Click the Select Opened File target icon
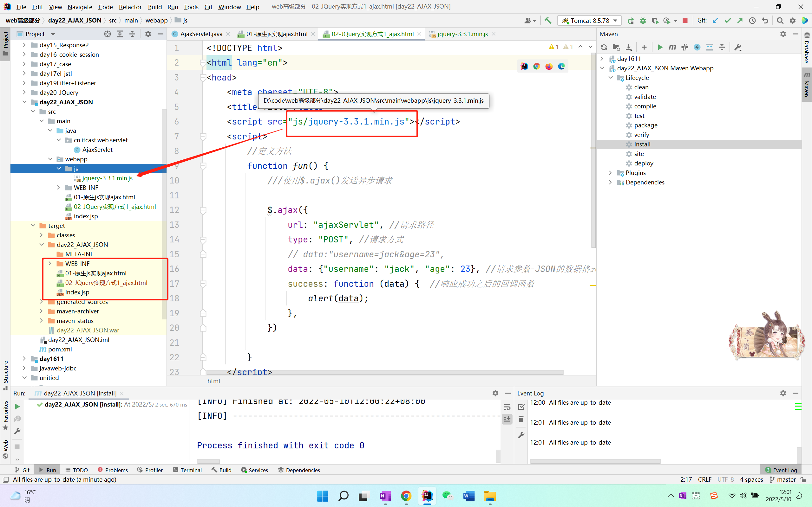This screenshot has width=812, height=507. click(x=108, y=34)
